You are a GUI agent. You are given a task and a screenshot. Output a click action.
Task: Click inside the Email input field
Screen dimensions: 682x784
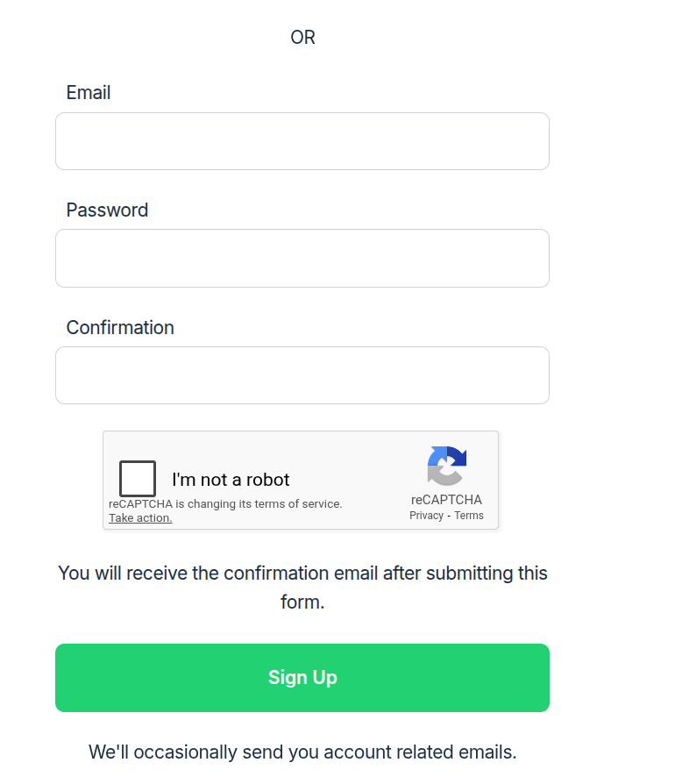pyautogui.click(x=302, y=140)
